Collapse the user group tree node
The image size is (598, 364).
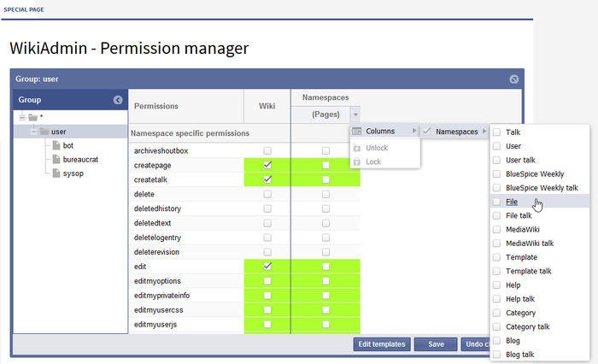[x=33, y=132]
